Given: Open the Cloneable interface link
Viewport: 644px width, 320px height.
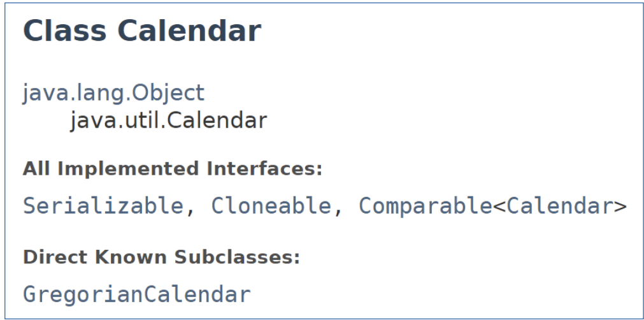Looking at the screenshot, I should pyautogui.click(x=271, y=206).
